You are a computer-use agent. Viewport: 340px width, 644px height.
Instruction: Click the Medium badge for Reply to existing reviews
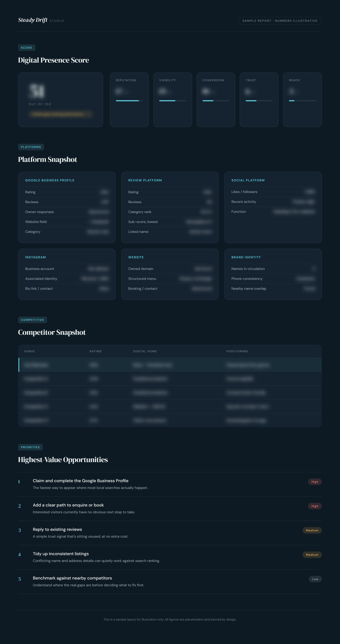point(312,530)
